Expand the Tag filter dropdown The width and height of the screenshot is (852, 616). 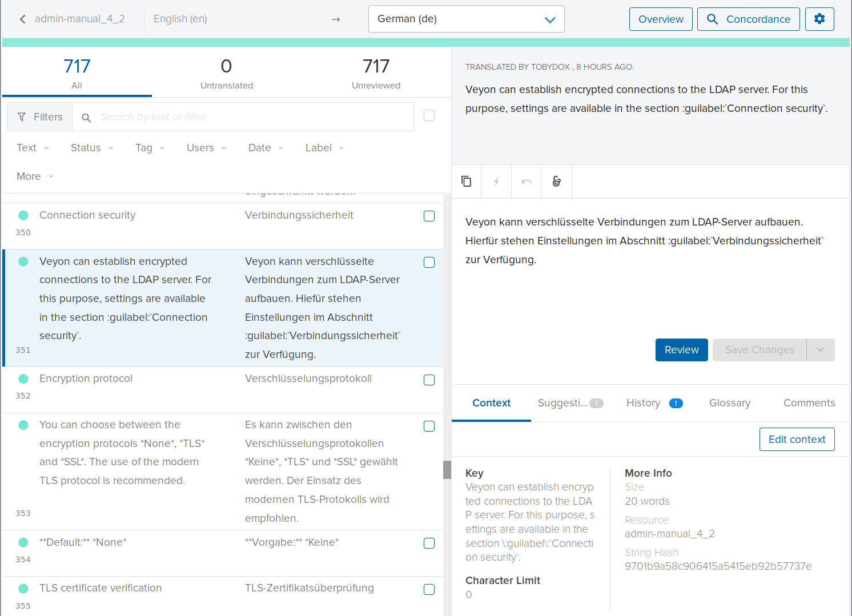click(150, 148)
